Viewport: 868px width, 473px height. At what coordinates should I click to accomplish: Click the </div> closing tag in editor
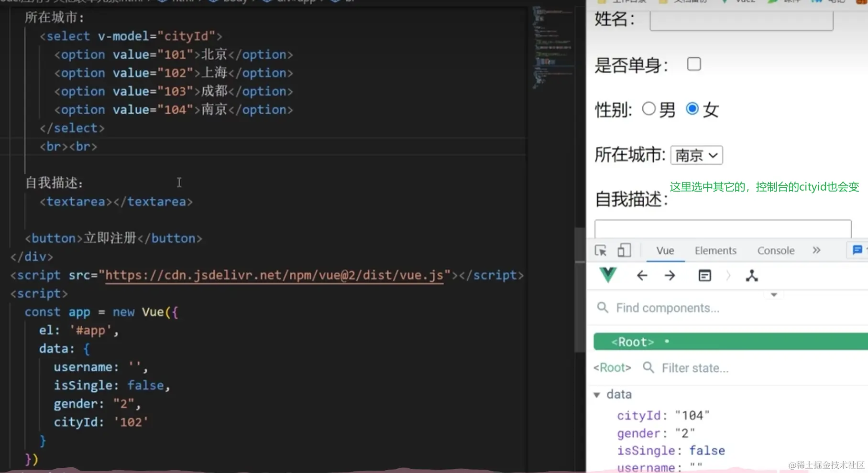[x=32, y=257]
